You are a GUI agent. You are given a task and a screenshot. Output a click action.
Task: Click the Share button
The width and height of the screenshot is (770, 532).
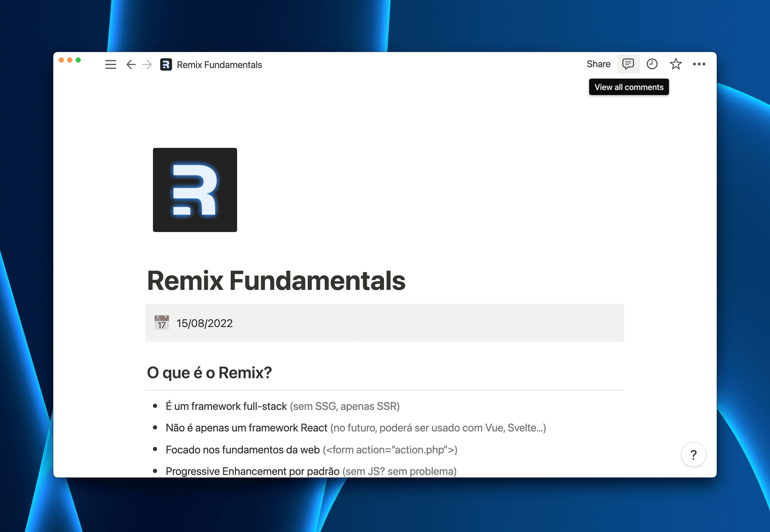click(x=598, y=64)
